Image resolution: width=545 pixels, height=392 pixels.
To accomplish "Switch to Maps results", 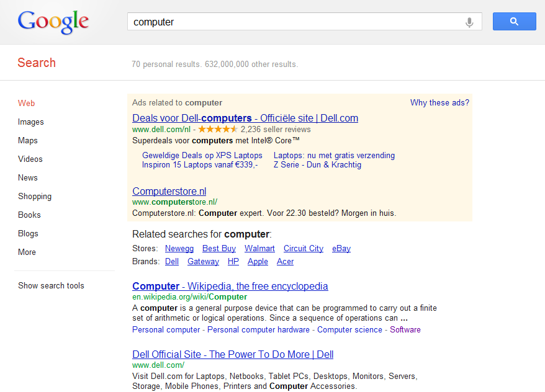I will [28, 141].
